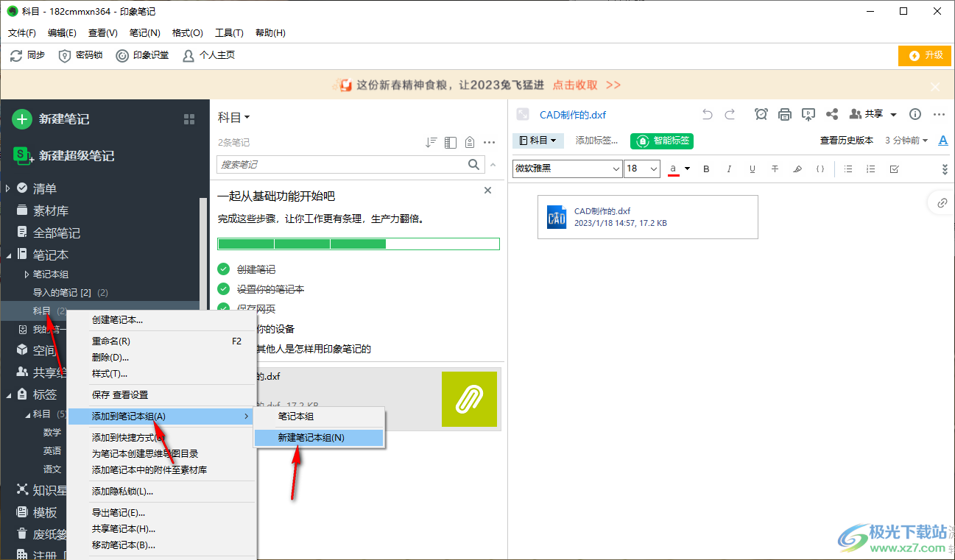
Task: Collapse the 笔记本 section
Action: coord(8,255)
